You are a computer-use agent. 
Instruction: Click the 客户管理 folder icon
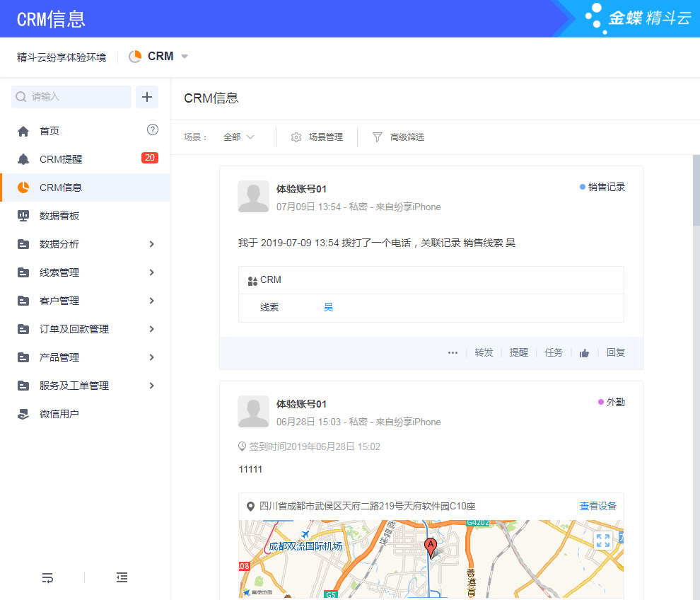[23, 301]
